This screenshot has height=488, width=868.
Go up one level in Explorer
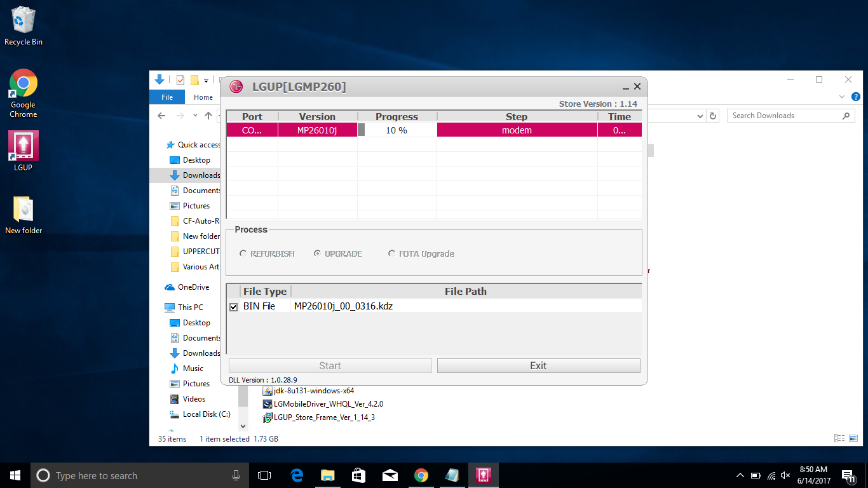point(208,116)
